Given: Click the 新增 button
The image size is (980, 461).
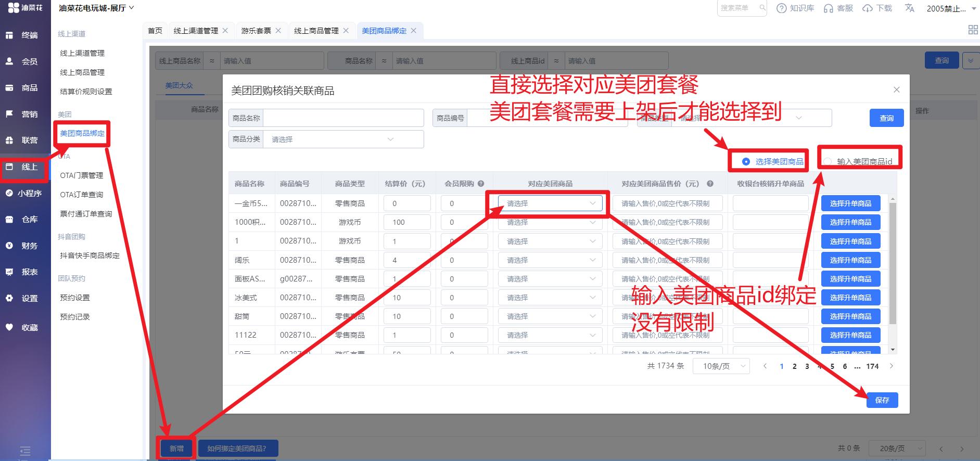Looking at the screenshot, I should pyautogui.click(x=176, y=448).
